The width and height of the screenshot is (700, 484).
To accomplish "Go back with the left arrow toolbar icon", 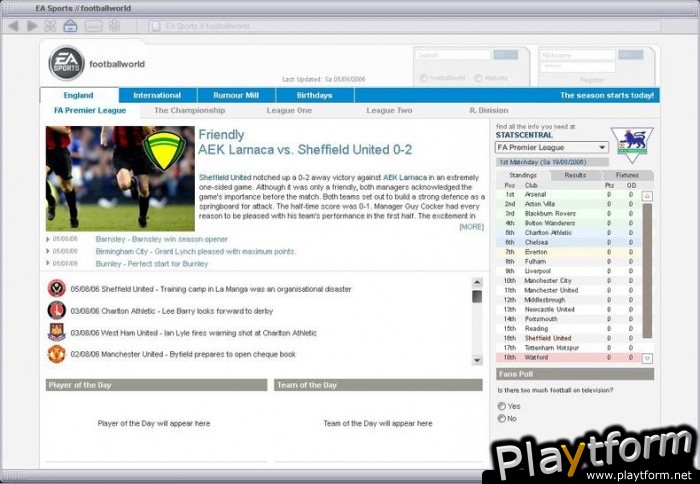I will [x=14, y=26].
